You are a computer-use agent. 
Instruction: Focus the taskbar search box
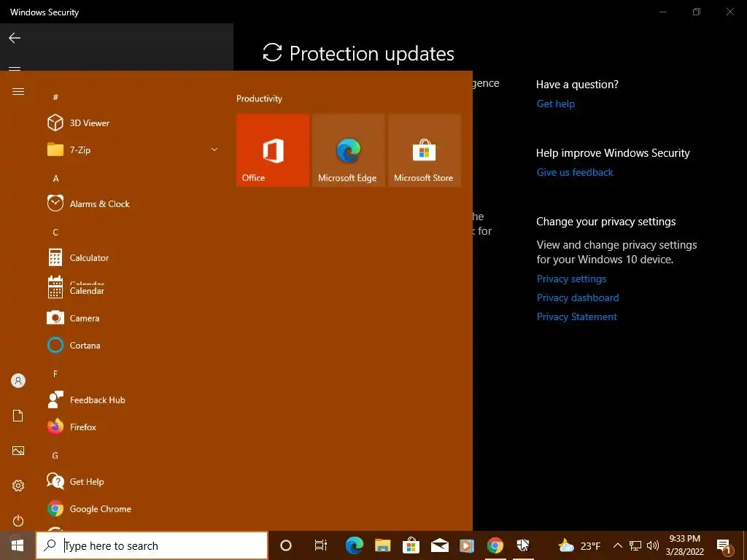[152, 545]
